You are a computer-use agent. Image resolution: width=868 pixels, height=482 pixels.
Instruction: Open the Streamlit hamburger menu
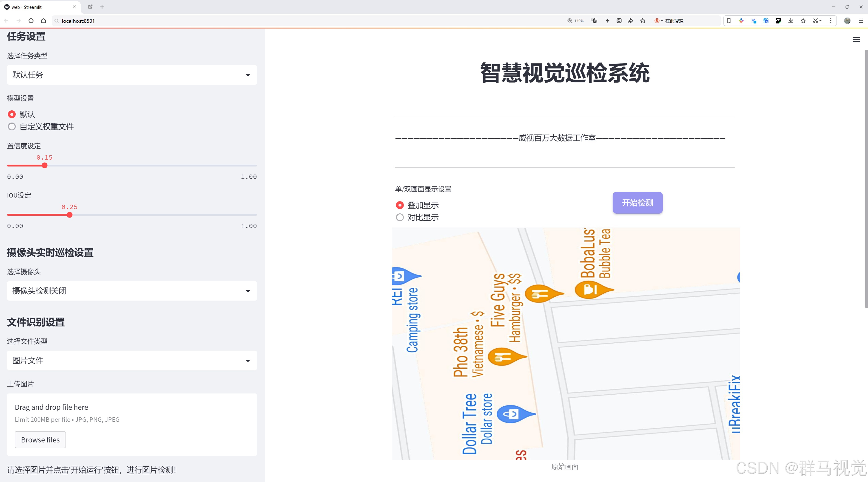[x=856, y=40]
